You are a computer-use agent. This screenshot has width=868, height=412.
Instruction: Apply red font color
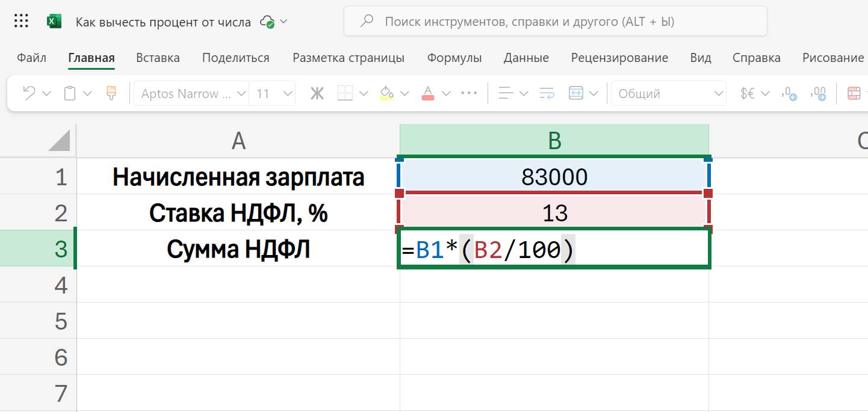click(x=428, y=93)
